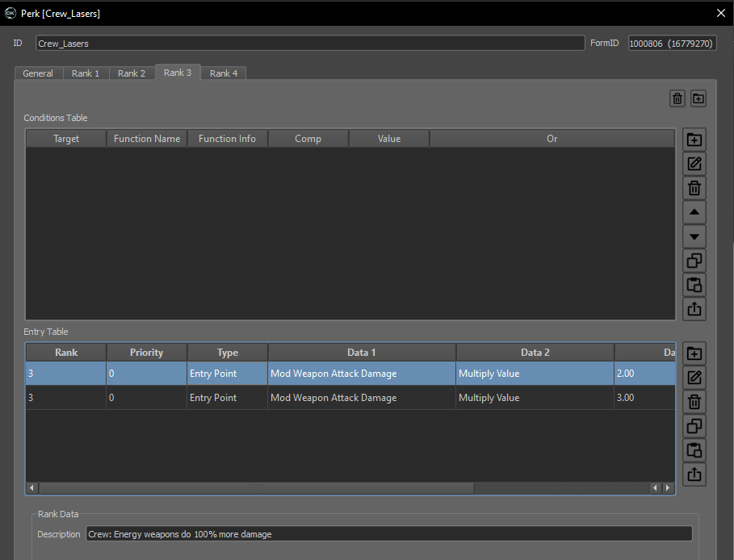Click Entry Point in the highlighted row
This screenshot has width=734, height=560.
(x=213, y=374)
